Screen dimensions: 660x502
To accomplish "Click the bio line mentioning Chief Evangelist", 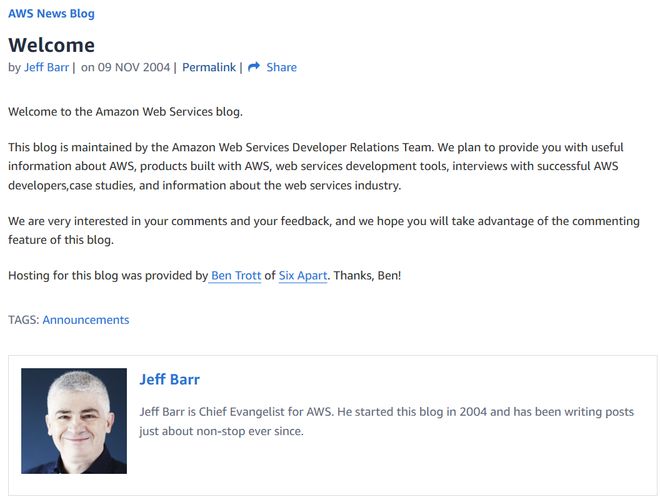I will 386,412.
